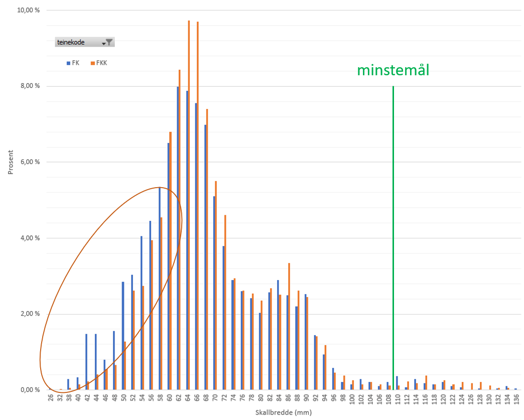Select the green minstemål text label
Viewport: 524px width, 420px height.
point(393,70)
